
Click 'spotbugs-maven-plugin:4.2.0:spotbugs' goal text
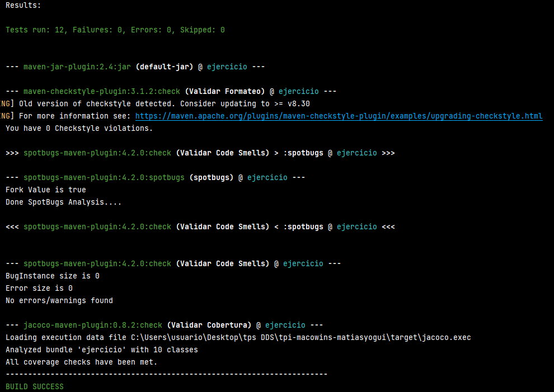tap(104, 178)
